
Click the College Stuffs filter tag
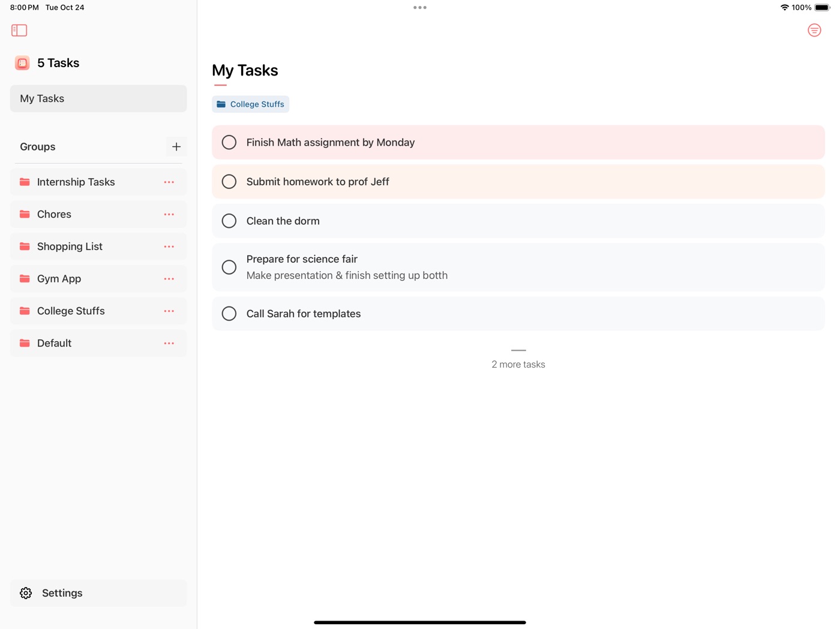coord(250,104)
